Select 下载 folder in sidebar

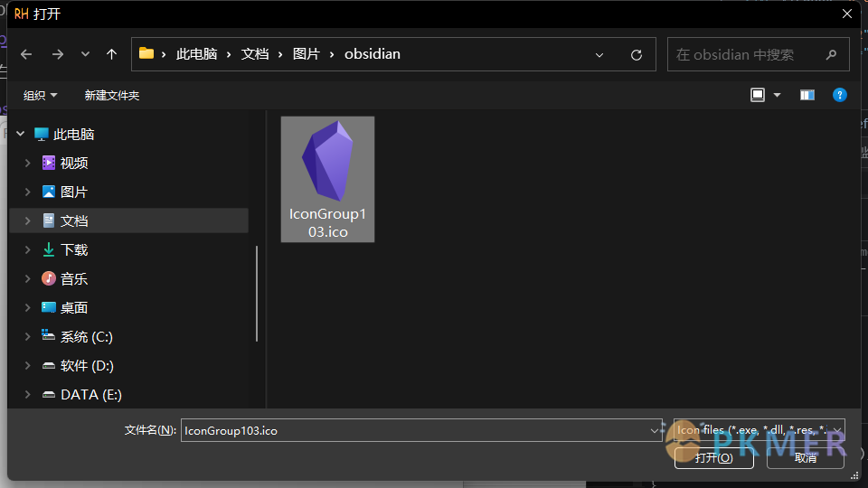73,249
